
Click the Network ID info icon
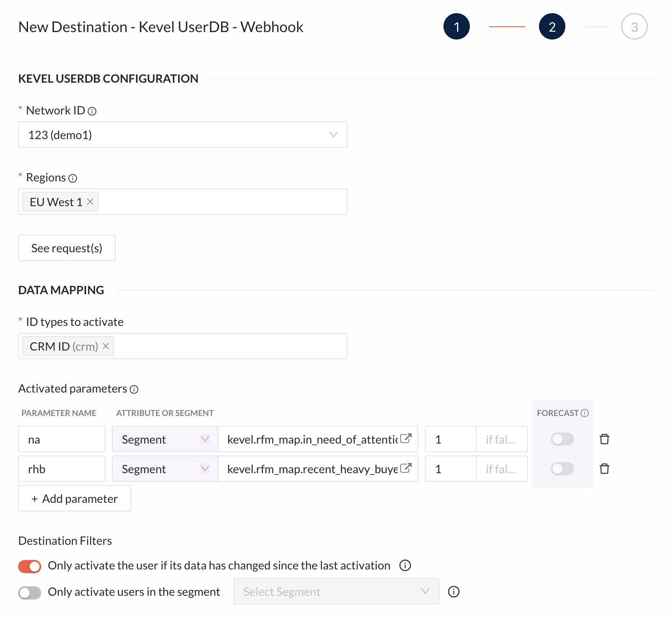click(92, 111)
